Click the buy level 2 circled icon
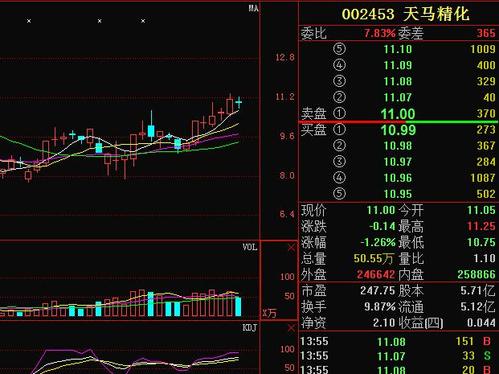This screenshot has height=374, width=499. (x=339, y=145)
